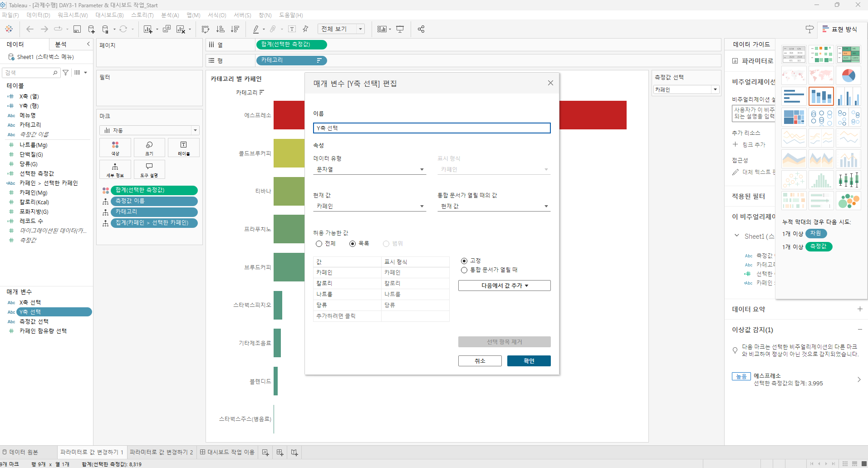Go to the '데이터 원본' tab
Image resolution: width=868 pixels, height=468 pixels.
pyautogui.click(x=20, y=452)
